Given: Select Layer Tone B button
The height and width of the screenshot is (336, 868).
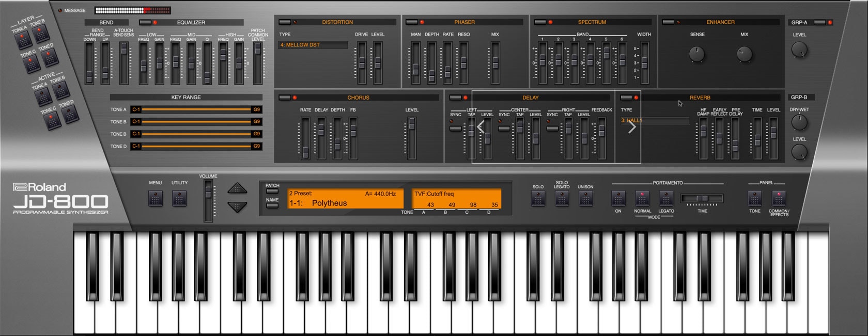Looking at the screenshot, I should [x=40, y=33].
